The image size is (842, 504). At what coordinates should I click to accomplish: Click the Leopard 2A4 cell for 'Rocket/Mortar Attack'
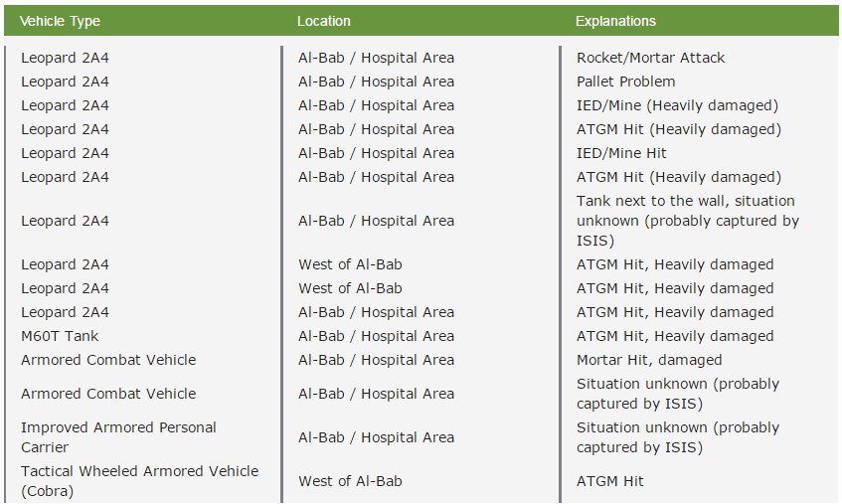(x=65, y=58)
